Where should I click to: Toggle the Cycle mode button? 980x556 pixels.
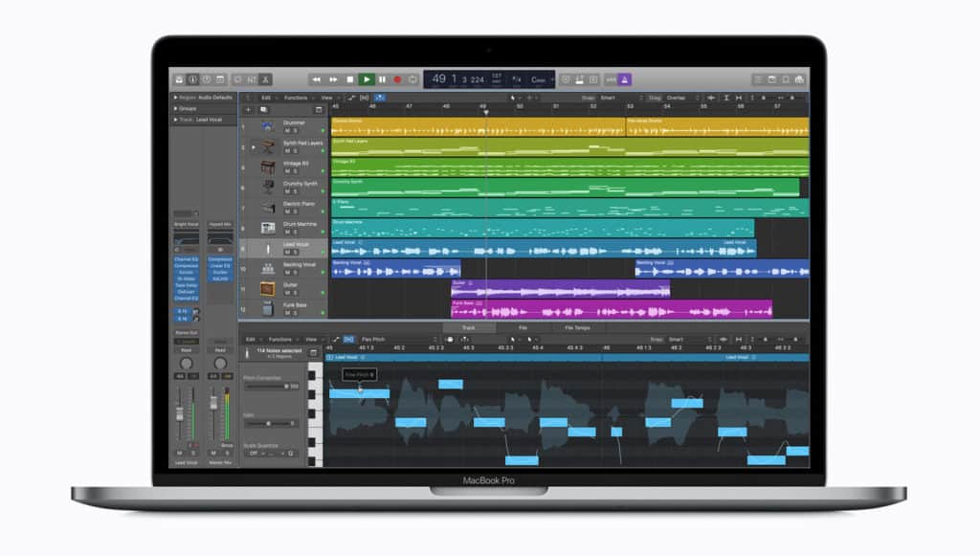412,79
